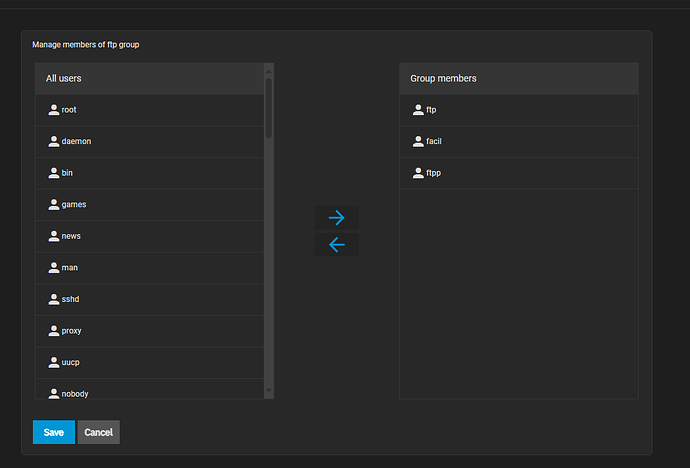The width and height of the screenshot is (690, 468).
Task: Select the daemon user icon
Action: (x=54, y=141)
